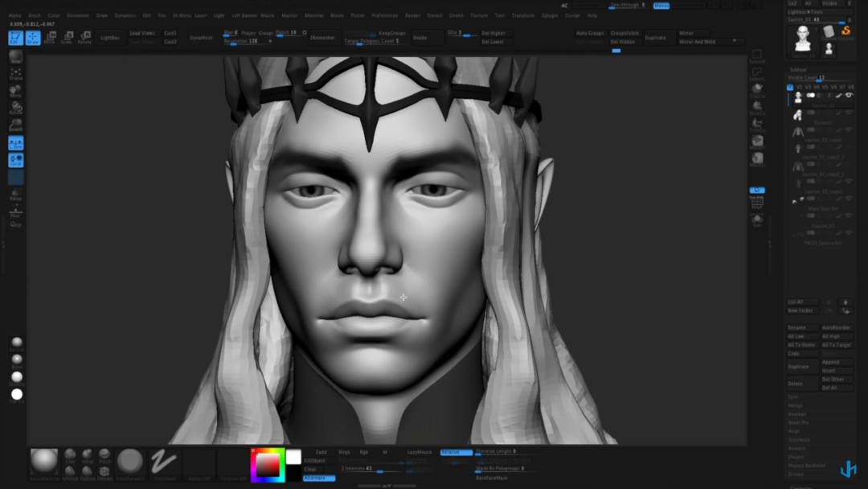Click Del Higher button
The height and width of the screenshot is (489, 868).
[x=493, y=33]
